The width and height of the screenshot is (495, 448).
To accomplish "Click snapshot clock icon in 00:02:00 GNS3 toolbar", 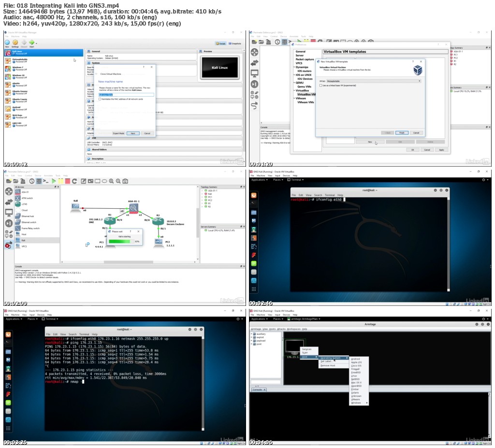I will (x=31, y=181).
